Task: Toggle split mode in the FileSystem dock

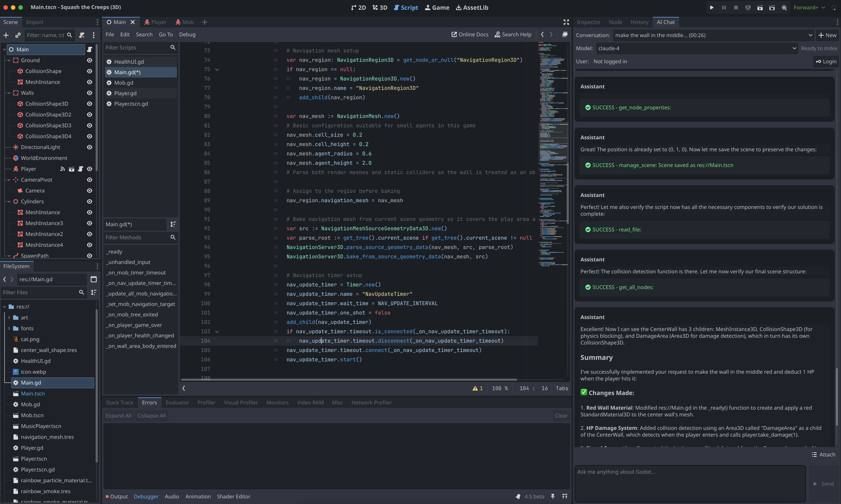Action: click(93, 279)
